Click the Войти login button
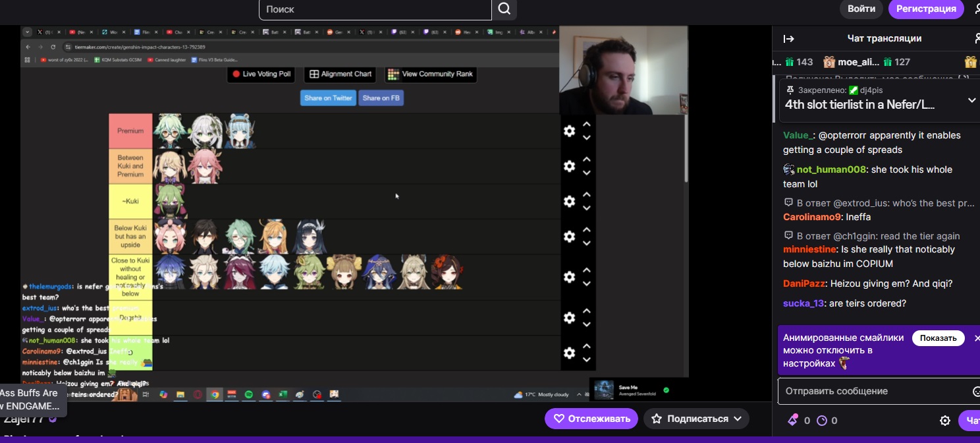This screenshot has width=980, height=443. (x=861, y=9)
